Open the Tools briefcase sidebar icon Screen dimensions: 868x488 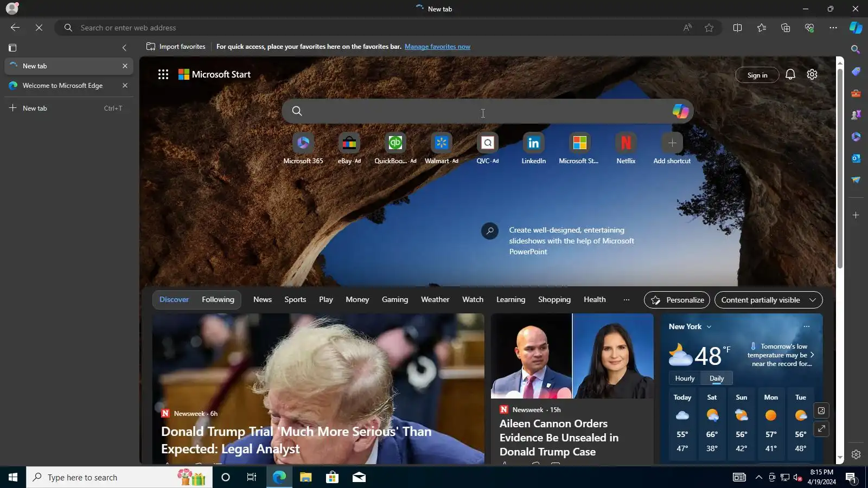pos(856,93)
